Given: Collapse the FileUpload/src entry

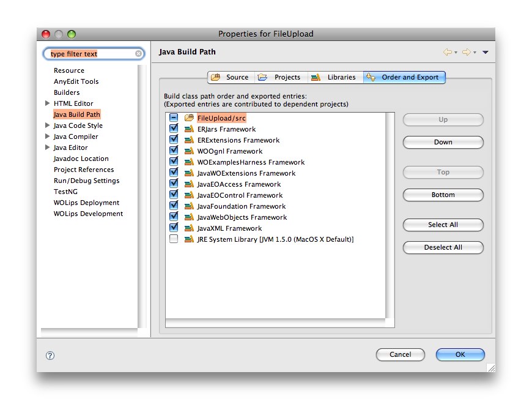Looking at the screenshot, I should (174, 118).
